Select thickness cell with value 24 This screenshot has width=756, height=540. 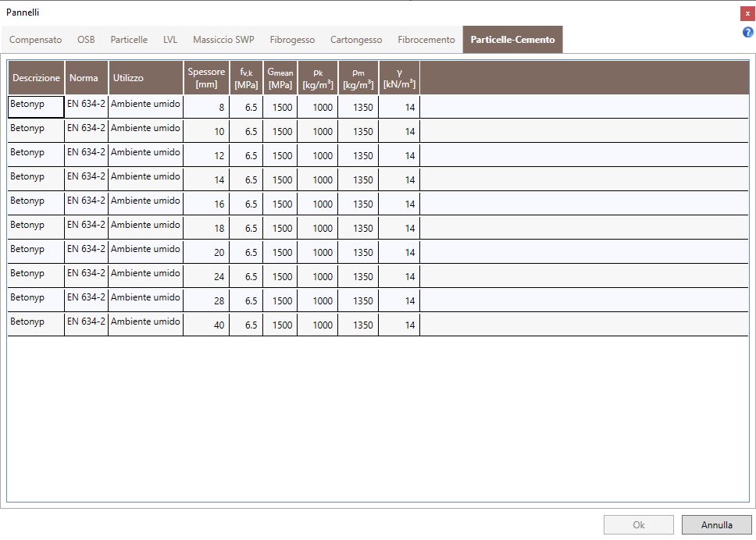[206, 276]
